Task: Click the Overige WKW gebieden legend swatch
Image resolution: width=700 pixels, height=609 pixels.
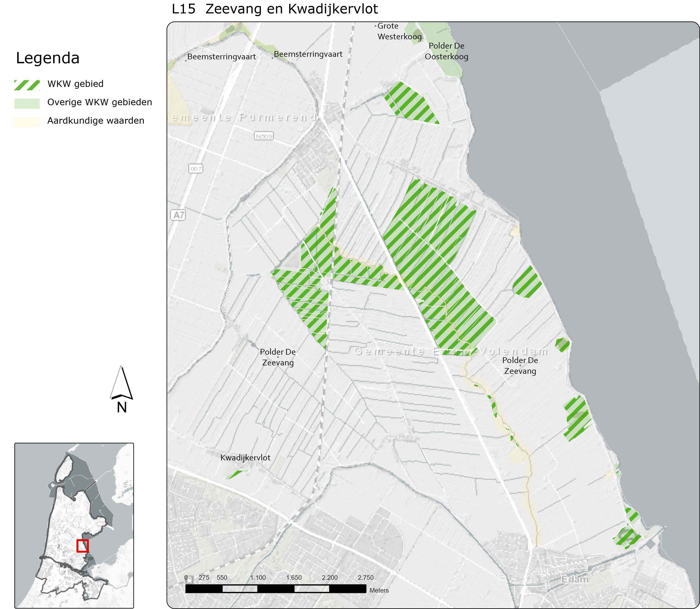Action: (x=27, y=103)
